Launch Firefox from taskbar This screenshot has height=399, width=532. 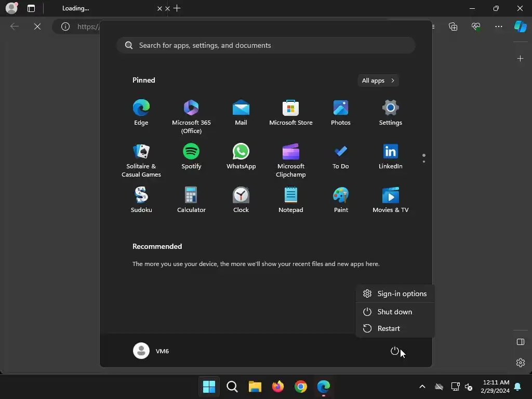278,387
